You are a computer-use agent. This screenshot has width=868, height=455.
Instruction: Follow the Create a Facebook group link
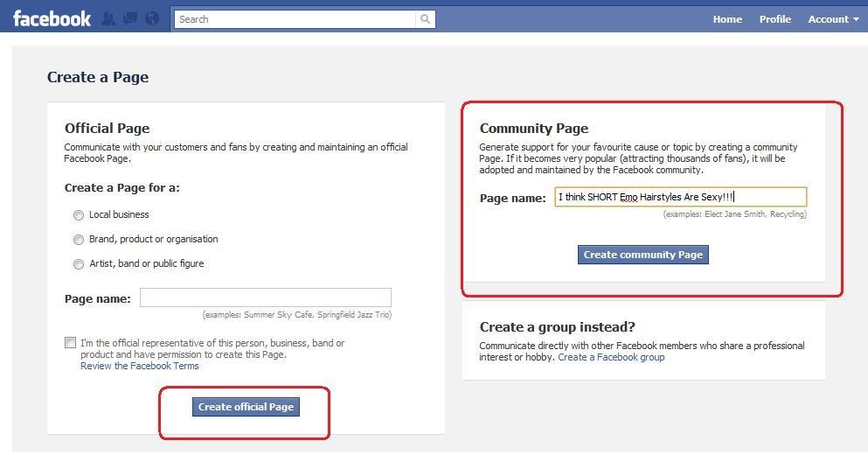point(611,357)
